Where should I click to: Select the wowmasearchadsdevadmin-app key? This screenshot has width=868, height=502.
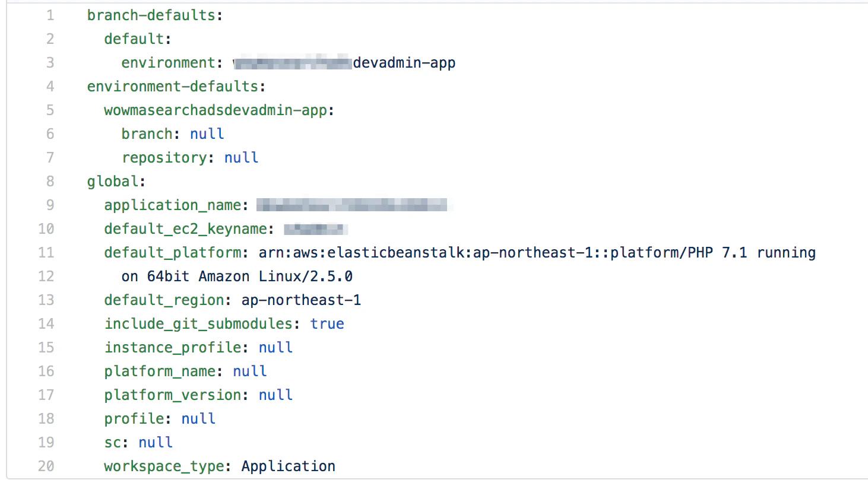[216, 110]
